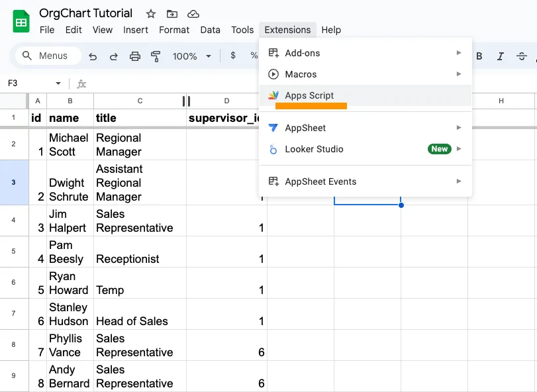537x392 pixels.
Task: Open the 100% zoom dropdown
Action: click(x=192, y=56)
